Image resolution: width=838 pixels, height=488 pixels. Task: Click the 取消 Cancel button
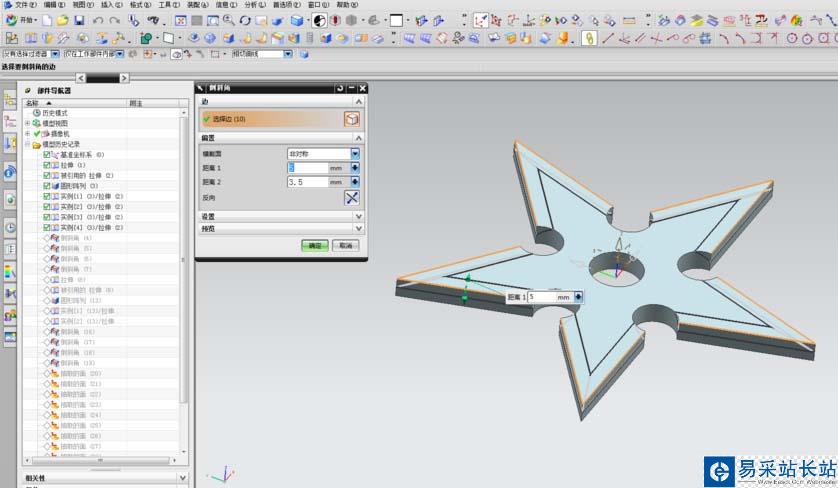tap(346, 245)
